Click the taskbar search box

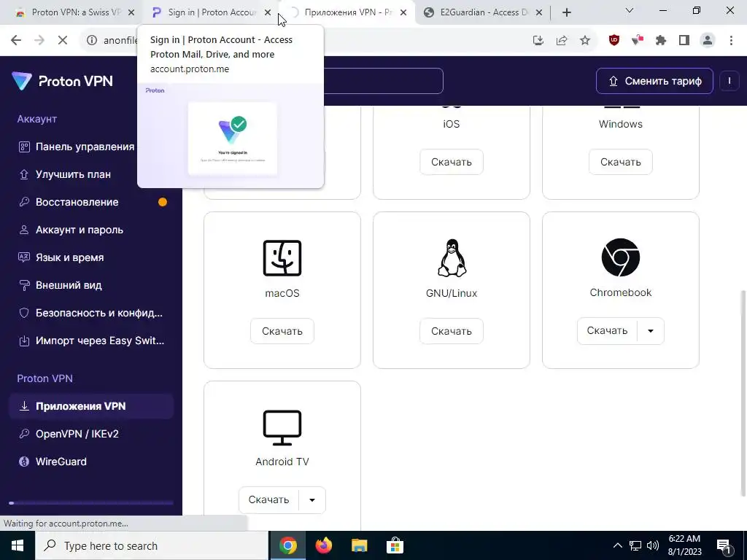(x=152, y=545)
